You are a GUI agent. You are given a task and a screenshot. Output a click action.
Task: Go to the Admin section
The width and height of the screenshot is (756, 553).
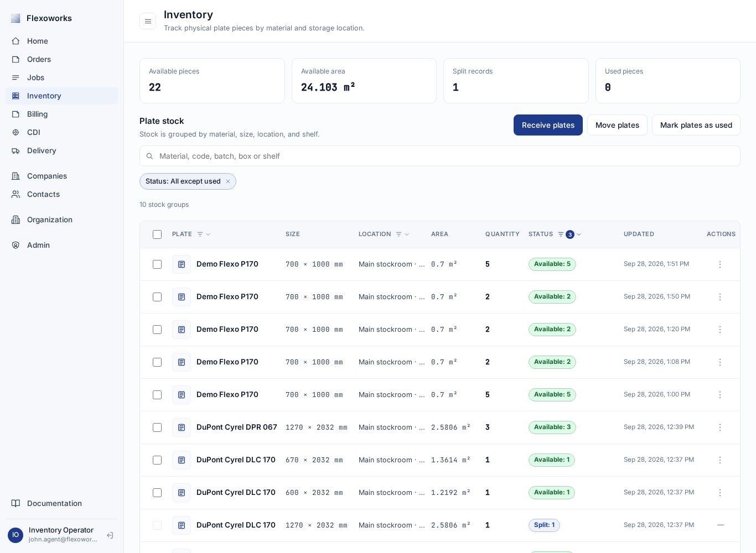61,245
